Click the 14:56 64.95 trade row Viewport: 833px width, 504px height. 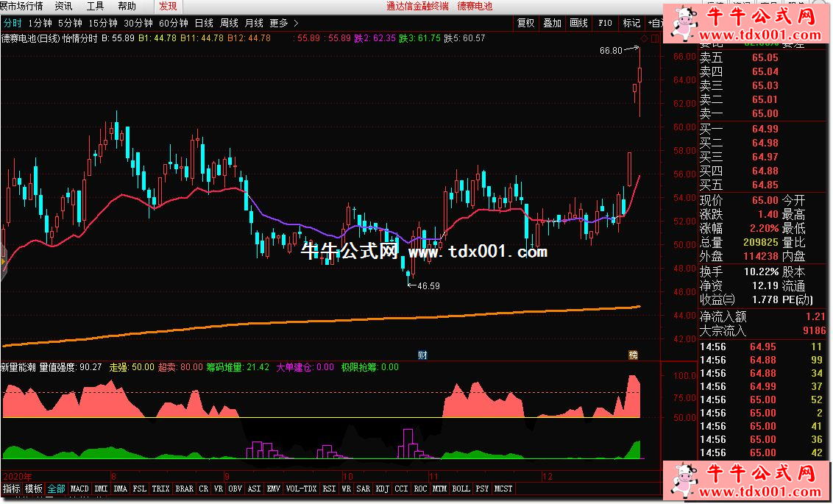tap(762, 347)
